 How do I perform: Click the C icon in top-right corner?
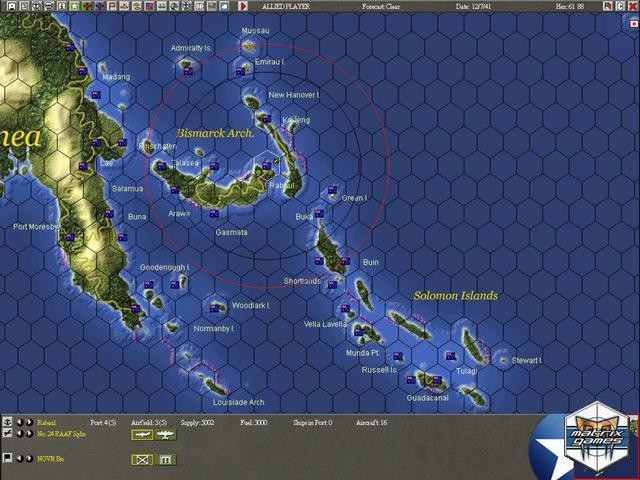pos(620,6)
